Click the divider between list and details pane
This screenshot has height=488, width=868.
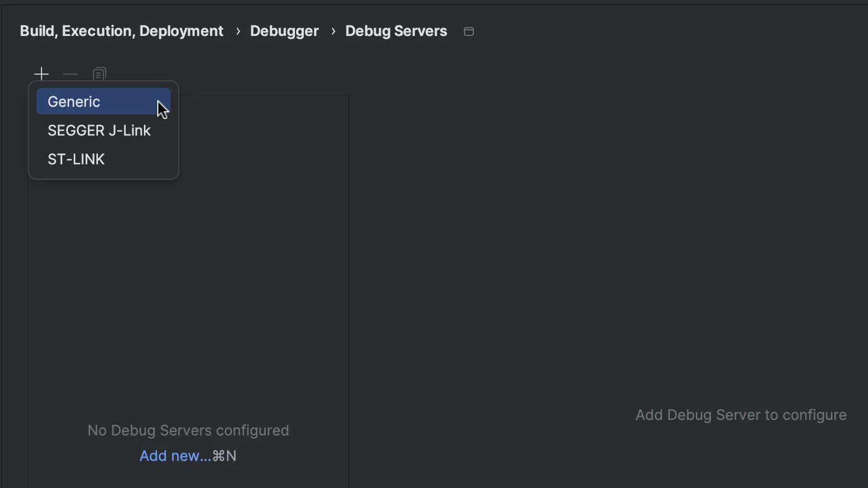pyautogui.click(x=349, y=277)
